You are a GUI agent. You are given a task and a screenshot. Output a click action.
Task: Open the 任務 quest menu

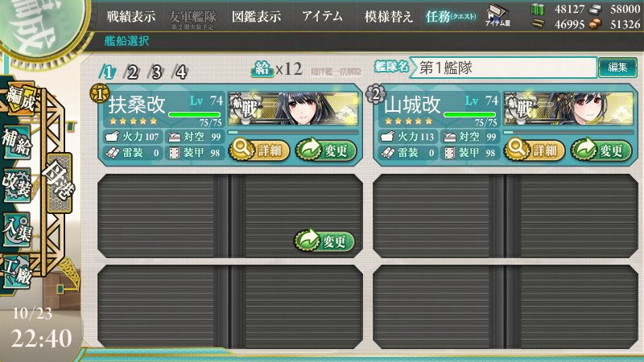pos(451,16)
